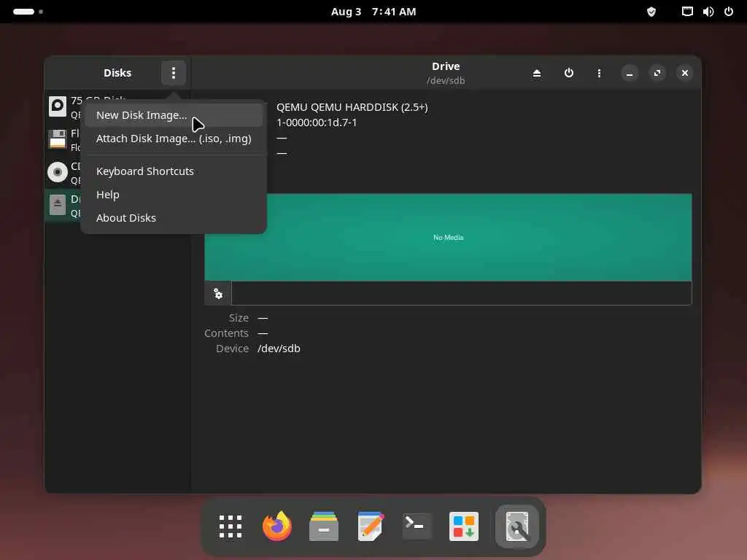Viewport: 747px width, 560px height.
Task: Close the Disks window
Action: 685,73
